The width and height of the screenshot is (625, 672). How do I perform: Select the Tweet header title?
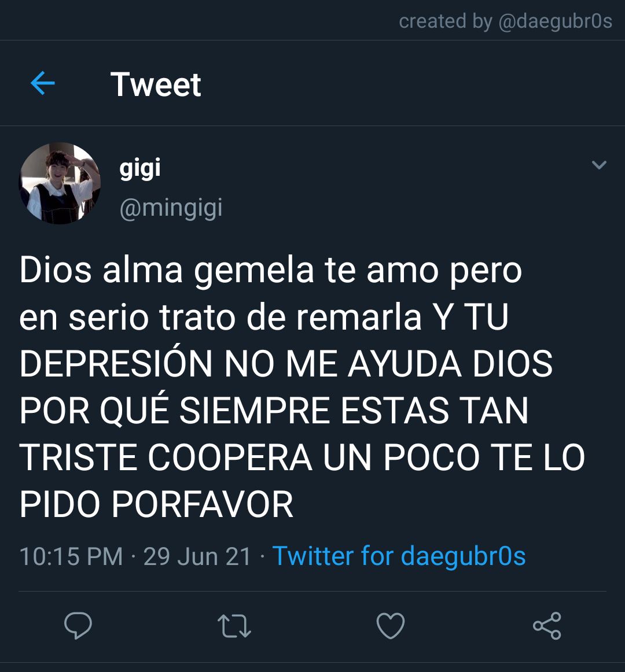tap(156, 84)
